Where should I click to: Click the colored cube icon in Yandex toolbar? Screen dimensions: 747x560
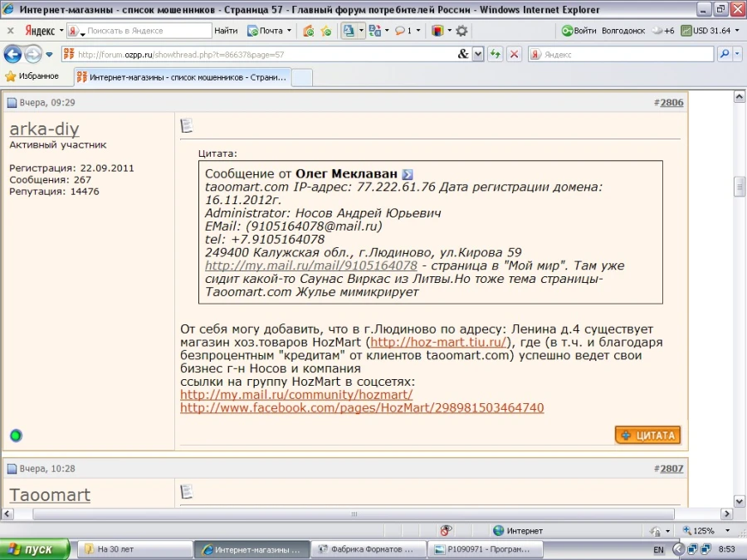pos(437,31)
